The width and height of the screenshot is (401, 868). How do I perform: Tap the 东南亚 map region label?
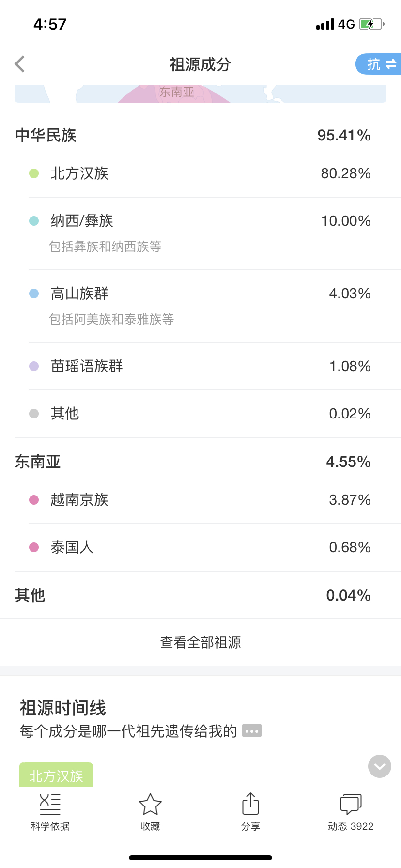click(177, 92)
